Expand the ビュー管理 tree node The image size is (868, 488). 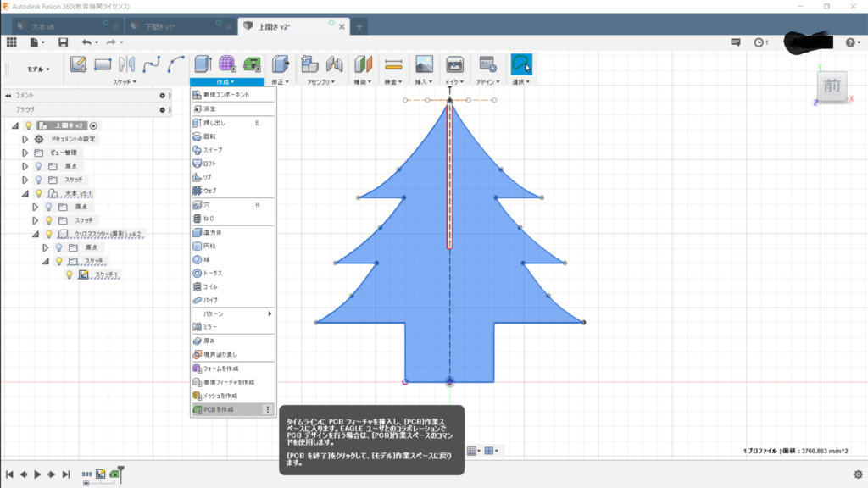point(25,152)
